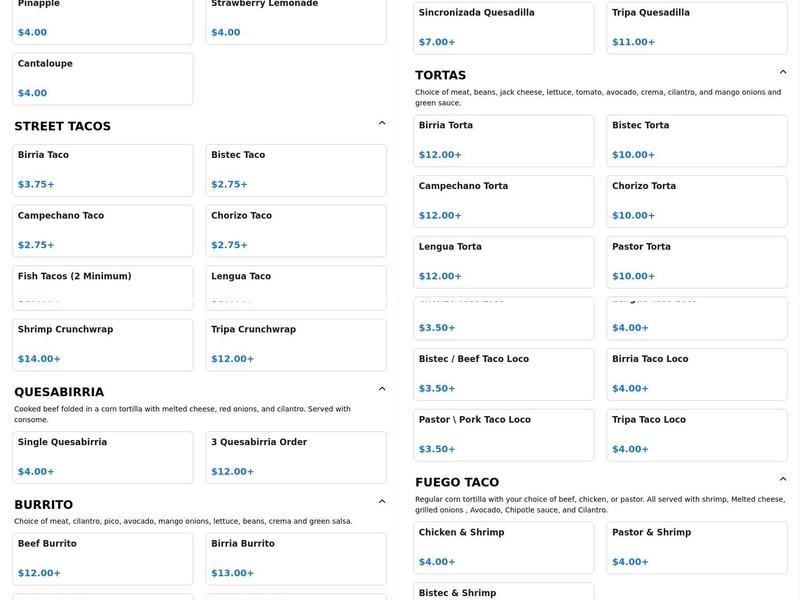Collapse the Burrito section
The width and height of the screenshot is (800, 600).
coord(382,502)
